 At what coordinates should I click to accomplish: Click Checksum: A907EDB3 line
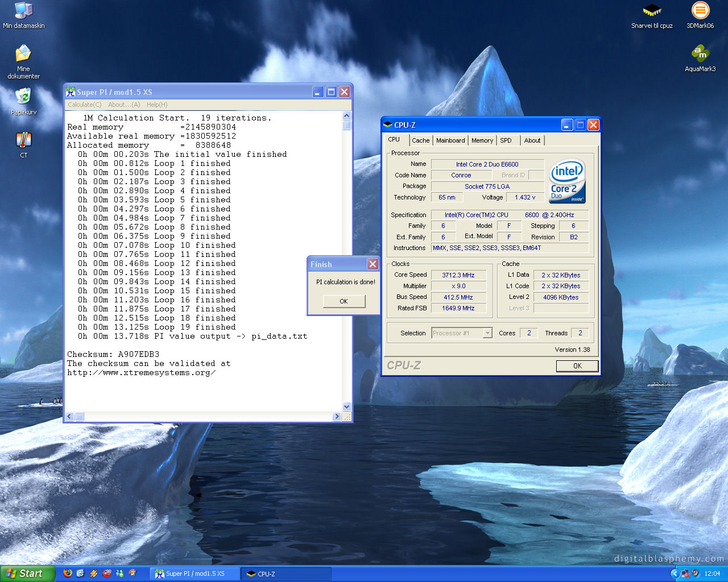(x=113, y=354)
